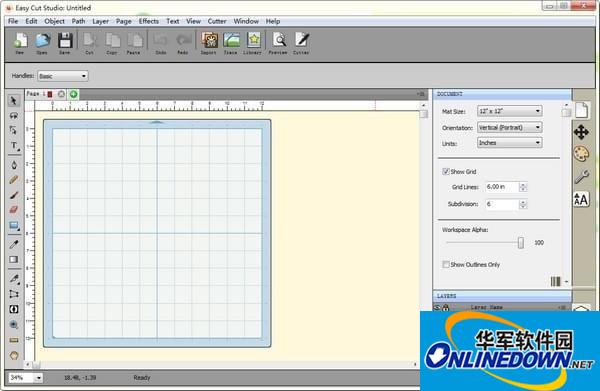Click the Cut toolbar icon
This screenshot has height=391, width=600.
[x=90, y=43]
